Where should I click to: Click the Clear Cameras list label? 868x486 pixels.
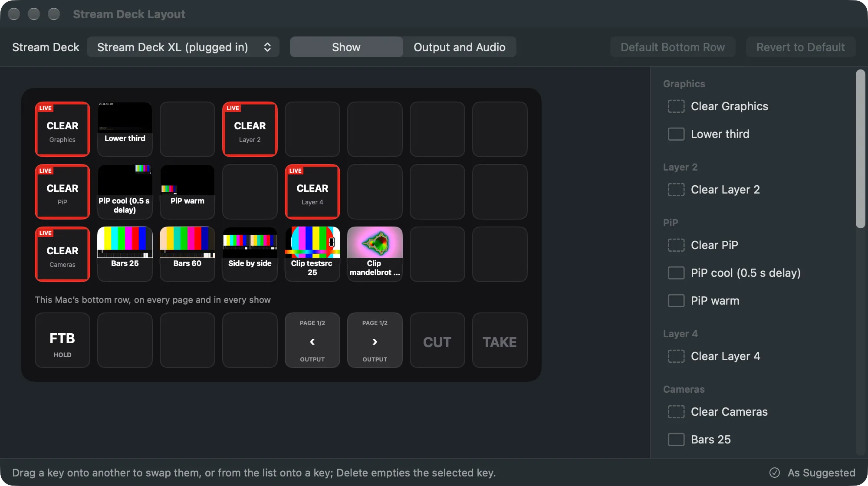(x=729, y=412)
